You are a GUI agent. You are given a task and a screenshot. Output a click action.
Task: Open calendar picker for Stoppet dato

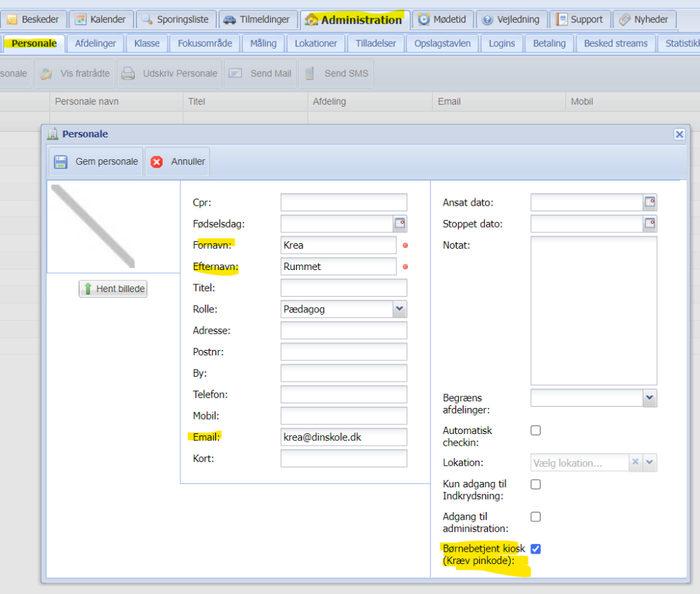point(650,224)
